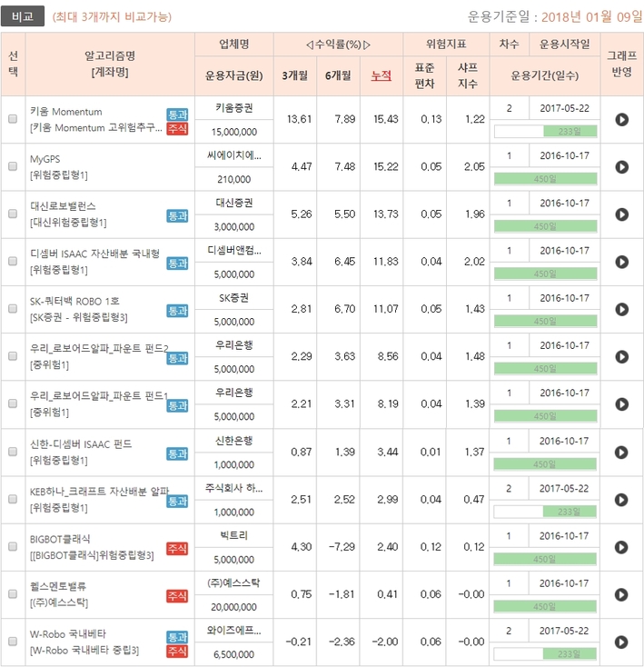Open W-Robo 국내베타 algorithm name
Viewport: 644px width, 667px height.
[x=67, y=634]
